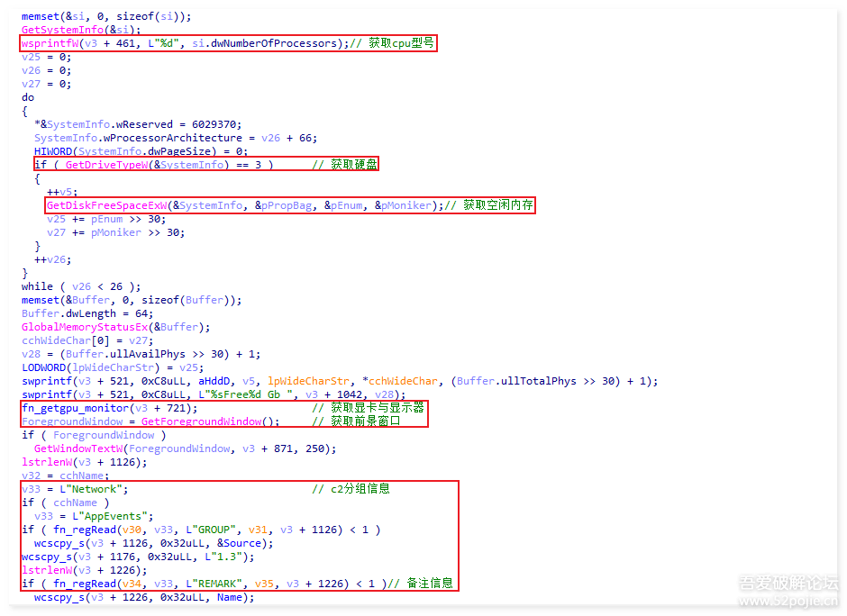The image size is (847, 616).
Task: Click the GetSystemInfo function call
Action: (x=59, y=30)
